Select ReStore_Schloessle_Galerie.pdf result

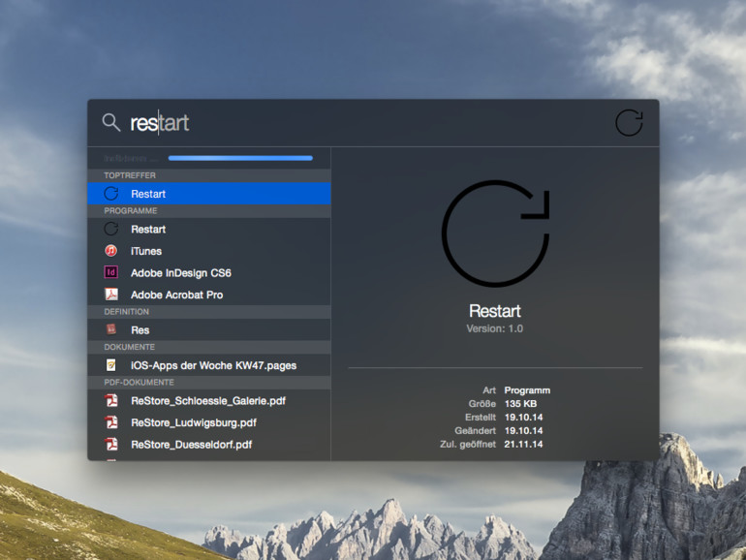coord(209,400)
